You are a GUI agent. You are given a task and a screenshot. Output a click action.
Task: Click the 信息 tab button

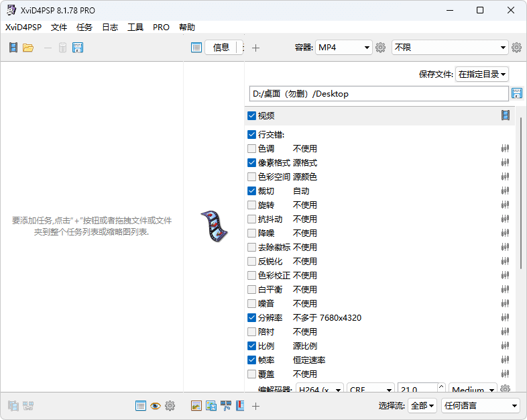(221, 48)
